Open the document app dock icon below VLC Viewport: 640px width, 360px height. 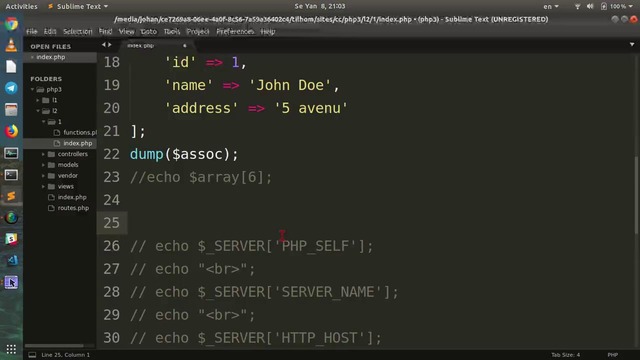[x=11, y=67]
